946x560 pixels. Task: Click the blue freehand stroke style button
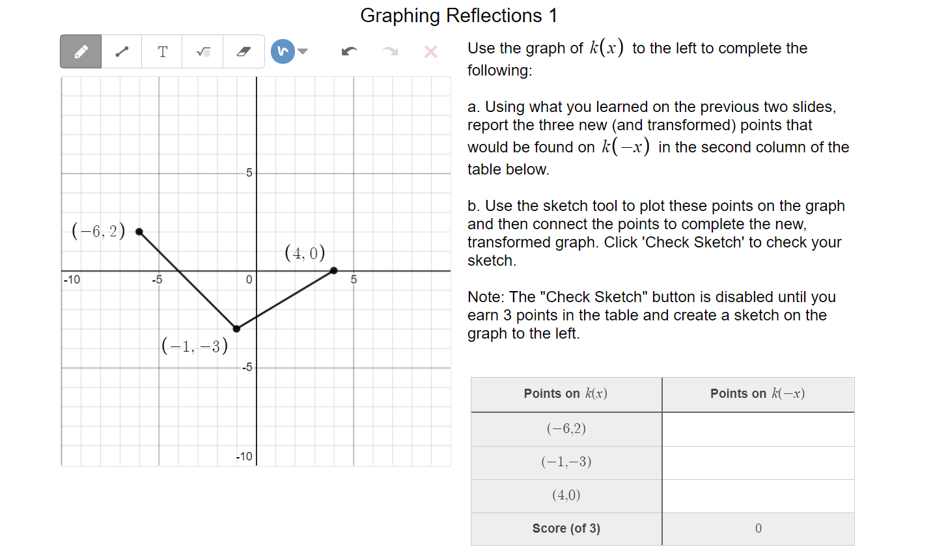(283, 51)
